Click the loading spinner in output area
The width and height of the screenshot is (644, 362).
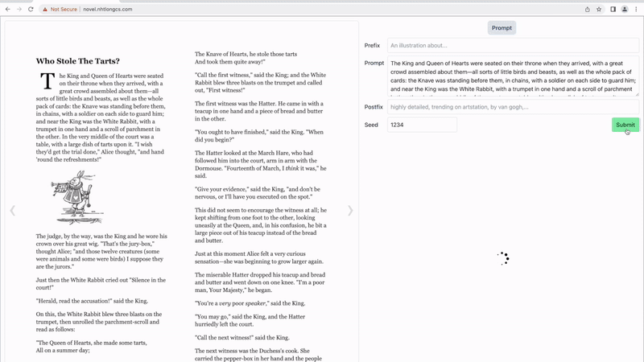coord(503,258)
